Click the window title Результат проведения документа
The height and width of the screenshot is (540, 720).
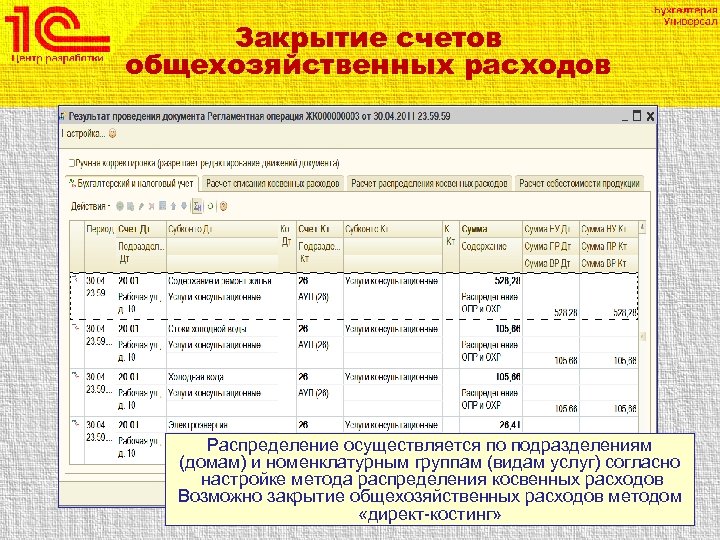tap(259, 116)
